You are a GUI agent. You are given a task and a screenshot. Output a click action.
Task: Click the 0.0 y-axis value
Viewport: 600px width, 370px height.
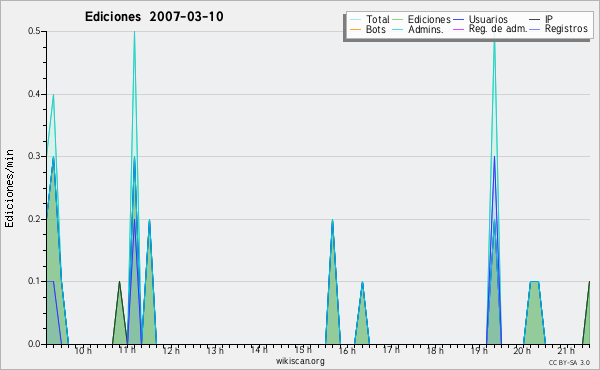pos(34,344)
